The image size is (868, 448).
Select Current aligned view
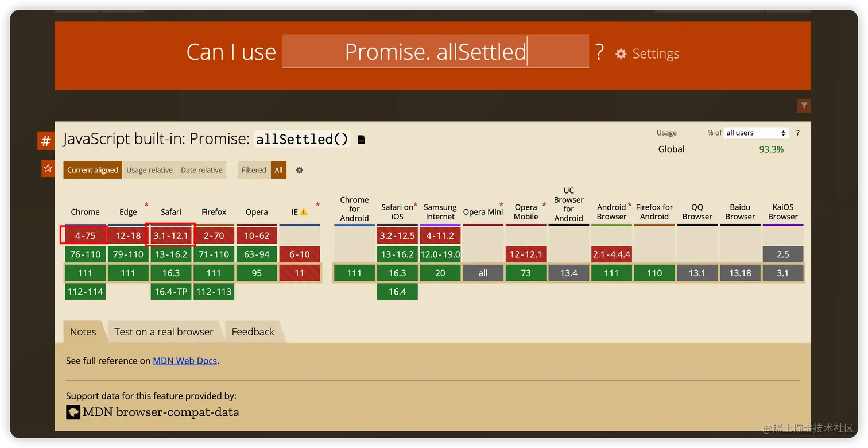[92, 170]
